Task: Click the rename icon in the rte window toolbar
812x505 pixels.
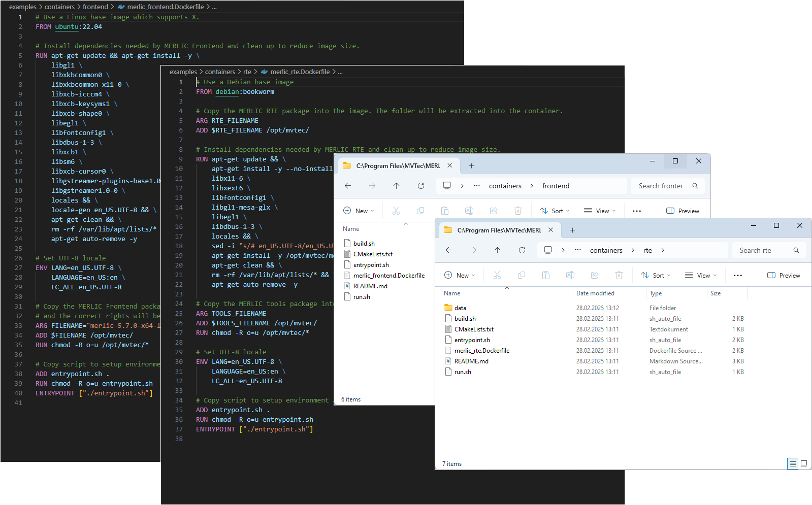Action: (570, 275)
